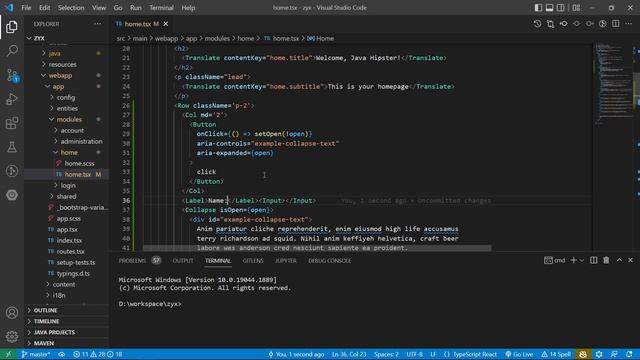Click Home symbol in breadcrumb
Image resolution: width=640 pixels, height=360 pixels.
(x=320, y=39)
